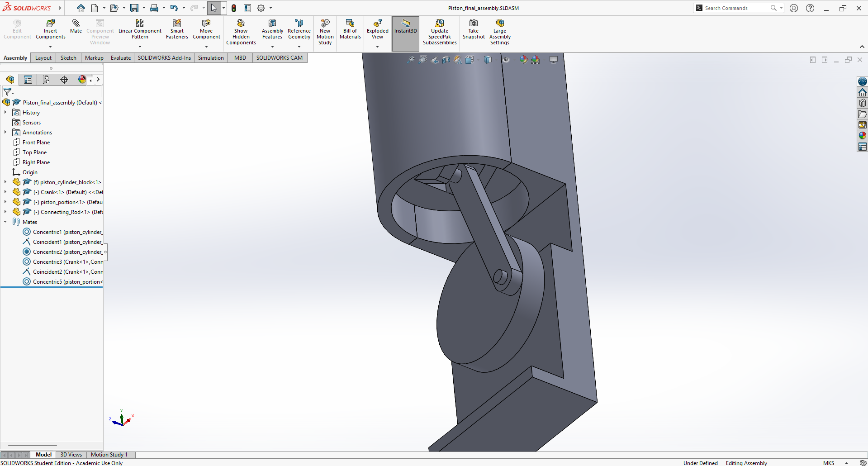Click the Save toolbar icon
868x466 pixels.
134,8
